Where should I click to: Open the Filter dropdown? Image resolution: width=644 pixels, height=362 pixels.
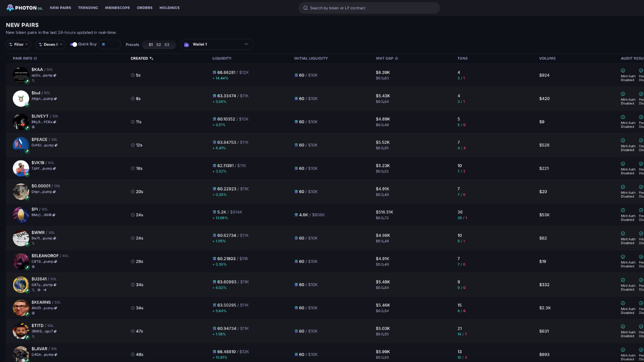click(x=19, y=45)
